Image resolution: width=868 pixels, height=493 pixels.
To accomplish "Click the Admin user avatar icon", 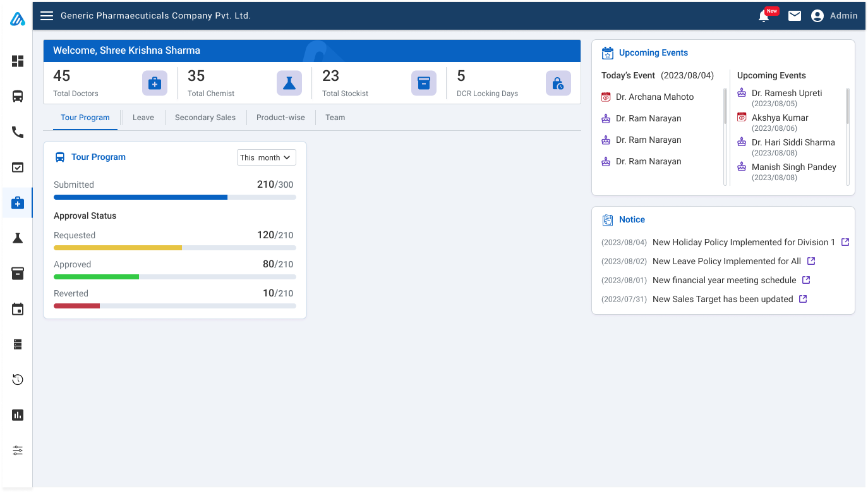I will (x=817, y=16).
